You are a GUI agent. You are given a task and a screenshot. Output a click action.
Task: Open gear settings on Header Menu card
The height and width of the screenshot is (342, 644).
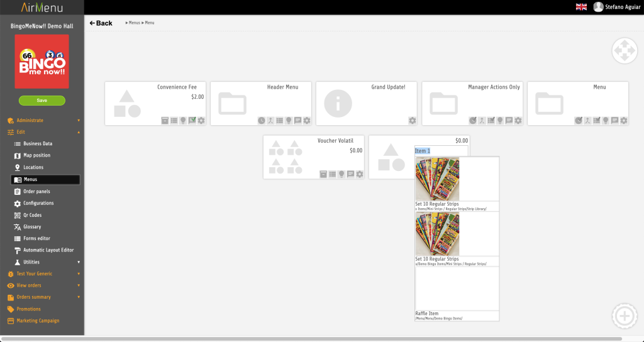307,121
